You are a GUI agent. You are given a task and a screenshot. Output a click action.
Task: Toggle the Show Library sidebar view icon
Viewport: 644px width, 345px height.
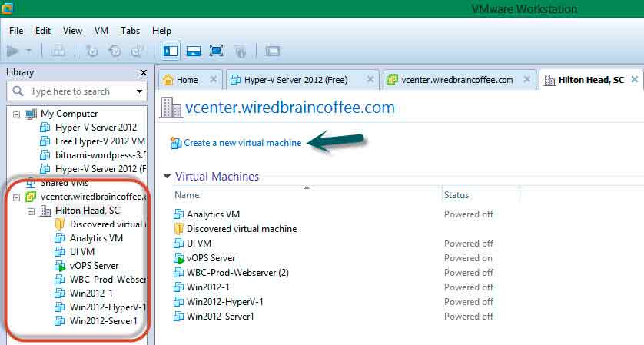tap(171, 51)
